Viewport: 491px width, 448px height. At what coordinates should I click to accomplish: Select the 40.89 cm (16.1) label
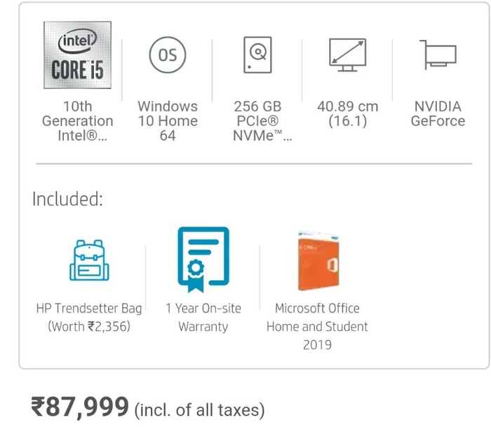348,114
